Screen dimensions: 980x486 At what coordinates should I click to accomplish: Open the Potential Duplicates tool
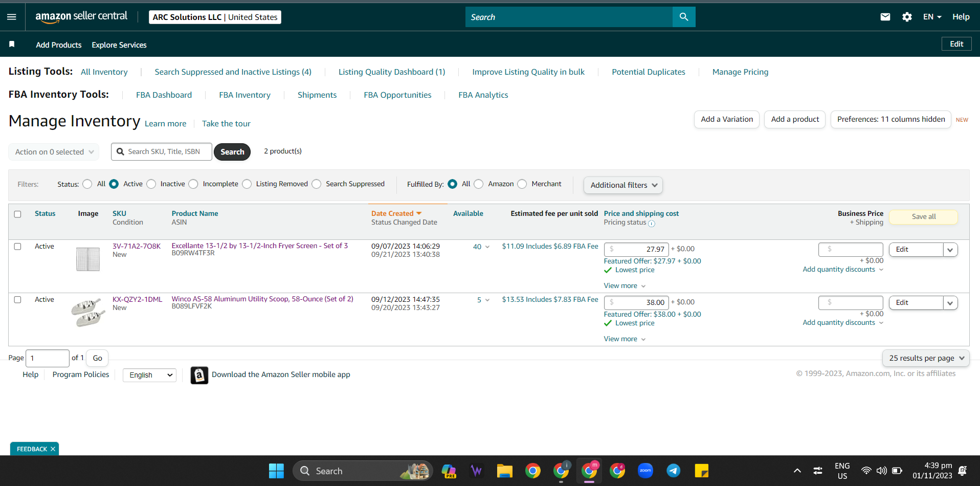click(649, 72)
